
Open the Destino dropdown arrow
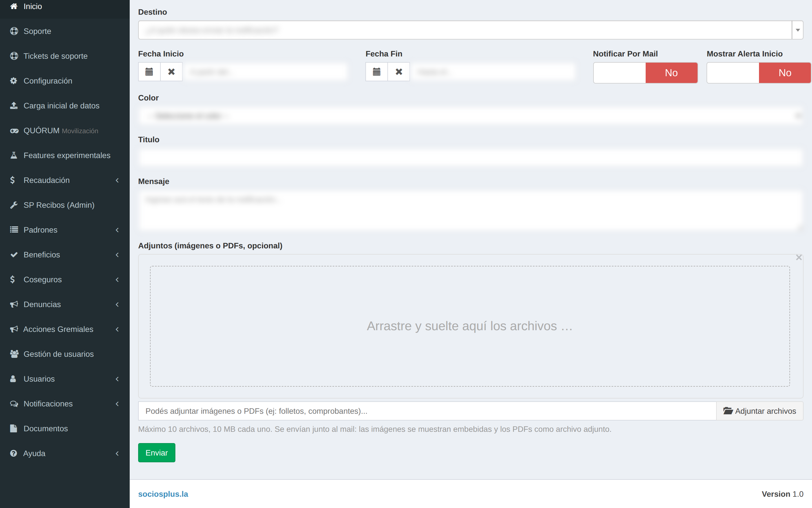tap(798, 30)
